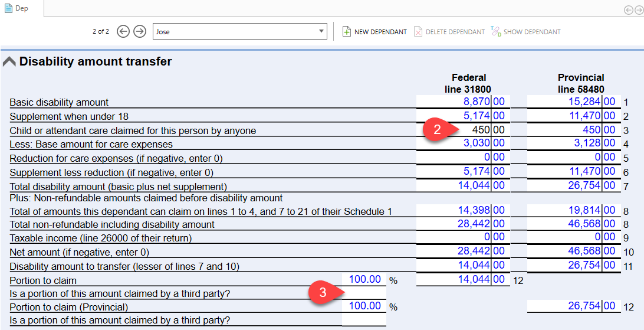Click federal basic disability amount 8,870
This screenshot has height=330, width=644.
[x=463, y=102]
